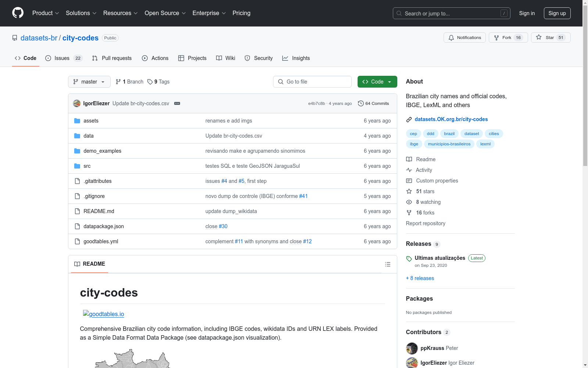Image resolution: width=588 pixels, height=368 pixels.
Task: Click the fork icon in Fork button
Action: tap(496, 38)
